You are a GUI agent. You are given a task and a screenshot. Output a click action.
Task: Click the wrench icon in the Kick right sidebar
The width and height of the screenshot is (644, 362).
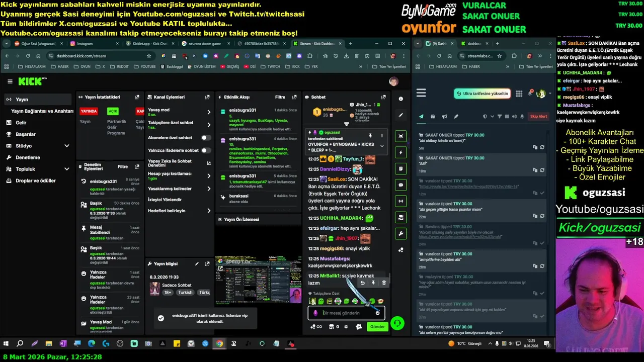click(400, 233)
